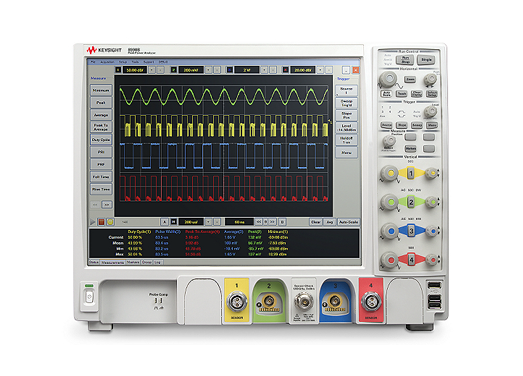
Task: Click the red stop acquisition icon
Action: [x=101, y=222]
